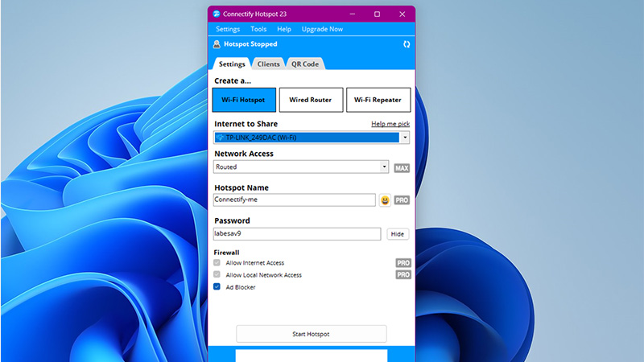Click into the Hotspot Name field
The height and width of the screenshot is (362, 644).
[x=294, y=200]
